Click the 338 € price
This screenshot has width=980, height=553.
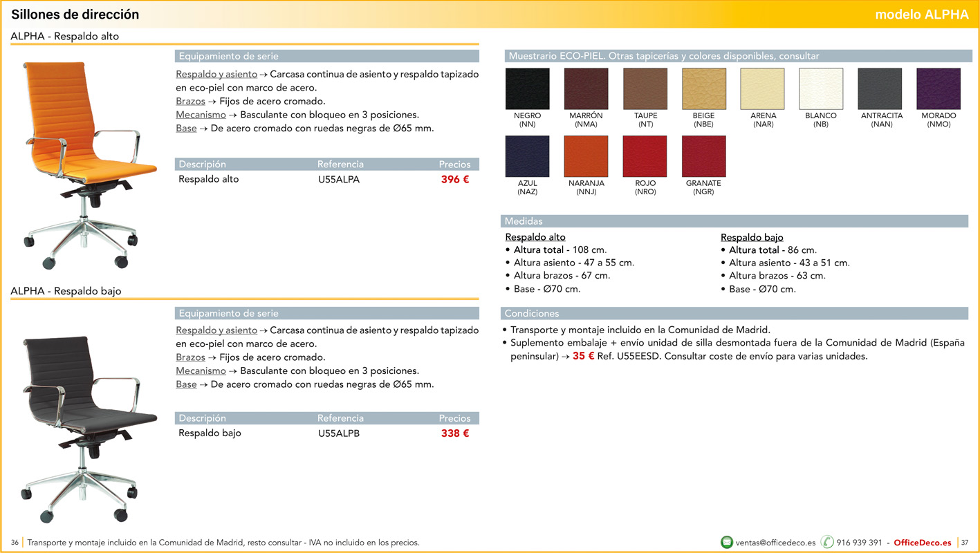(455, 433)
